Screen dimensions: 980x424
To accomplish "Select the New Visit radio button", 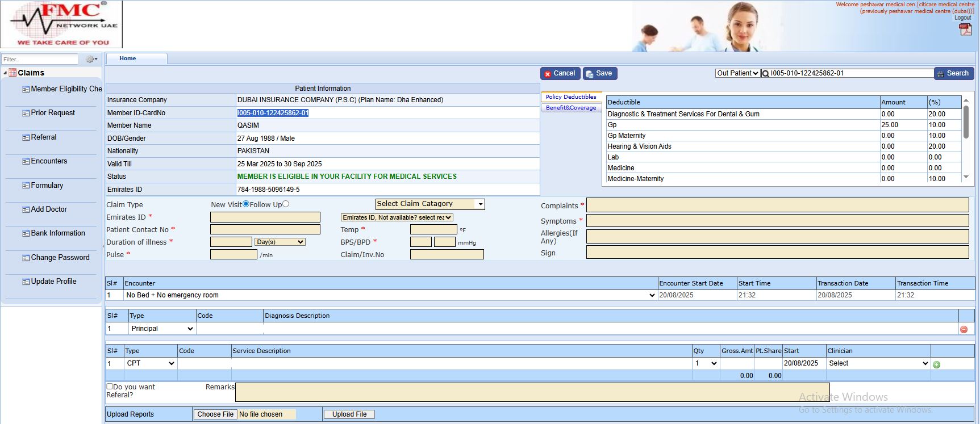I will 246,204.
